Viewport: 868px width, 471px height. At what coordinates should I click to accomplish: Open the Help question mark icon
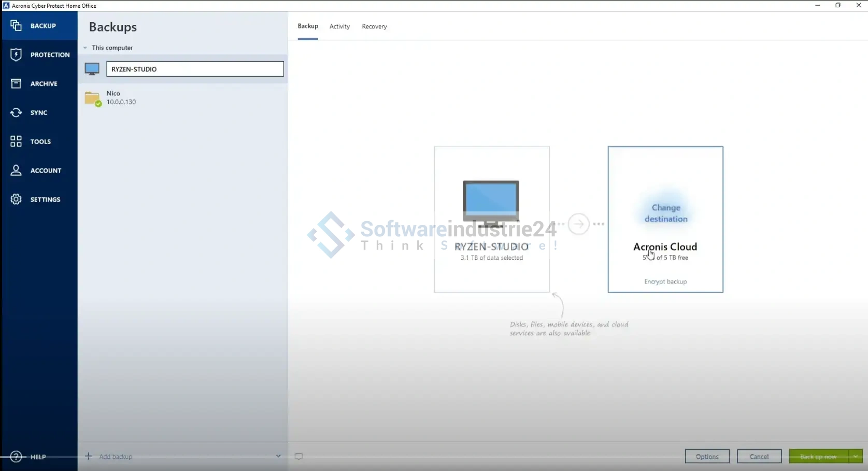pyautogui.click(x=16, y=456)
